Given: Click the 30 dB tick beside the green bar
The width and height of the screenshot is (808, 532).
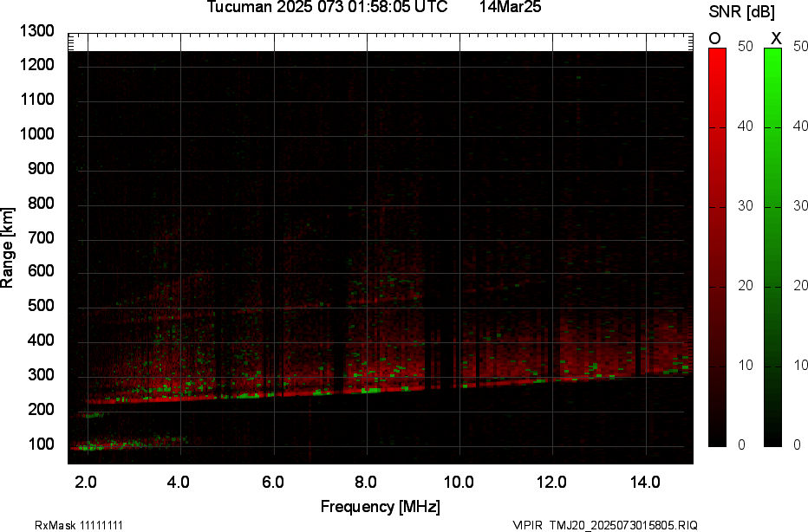Looking at the screenshot, I should [x=798, y=206].
